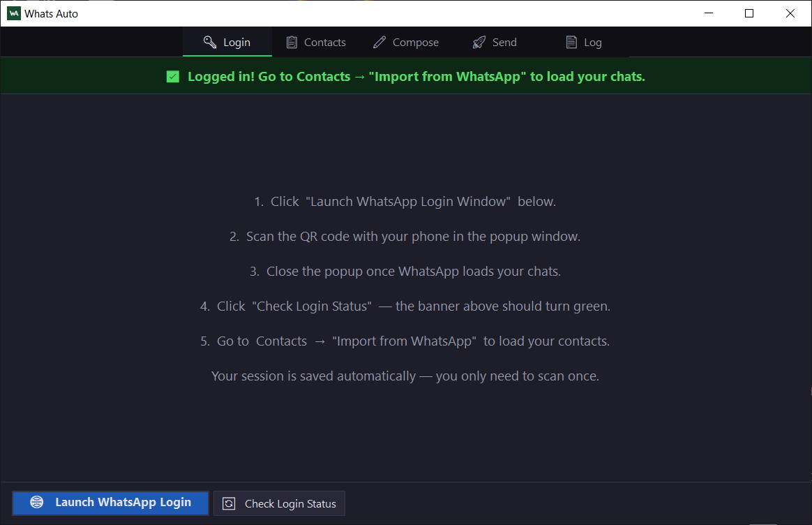Click the globe icon on Launch button
The height and width of the screenshot is (525, 812).
(37, 502)
